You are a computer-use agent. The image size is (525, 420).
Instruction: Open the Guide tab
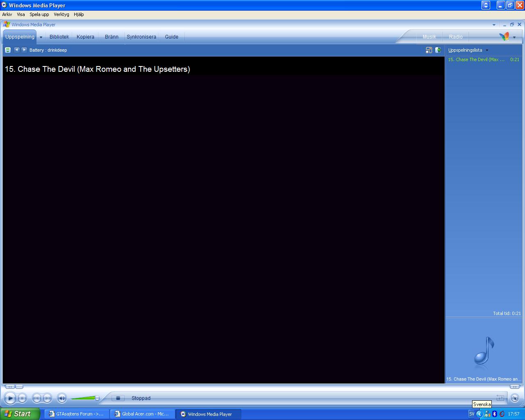click(171, 37)
